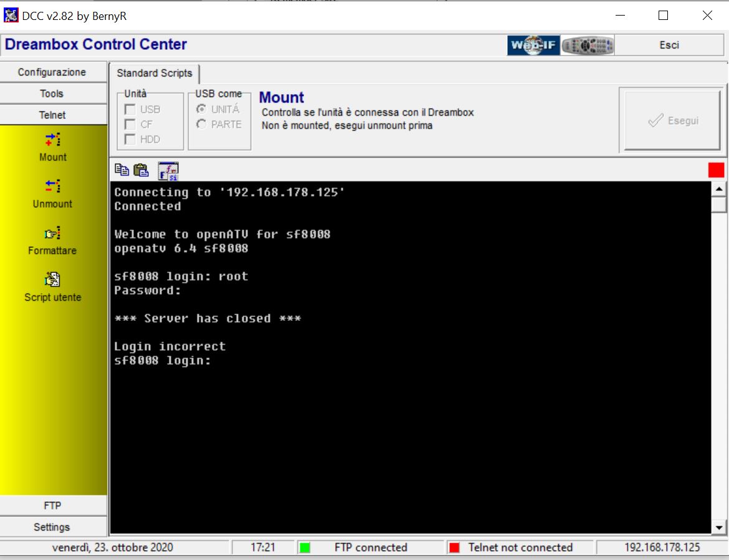Open the FTP sidebar section
The height and width of the screenshot is (560, 729).
pos(54,506)
